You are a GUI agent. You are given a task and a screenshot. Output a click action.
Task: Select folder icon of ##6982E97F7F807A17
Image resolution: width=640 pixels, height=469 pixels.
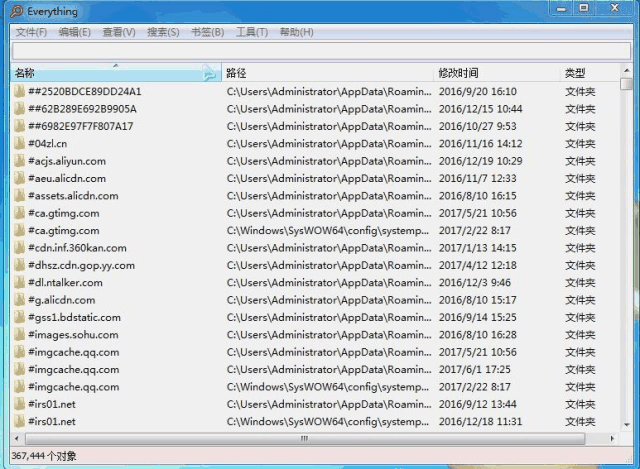click(19, 126)
